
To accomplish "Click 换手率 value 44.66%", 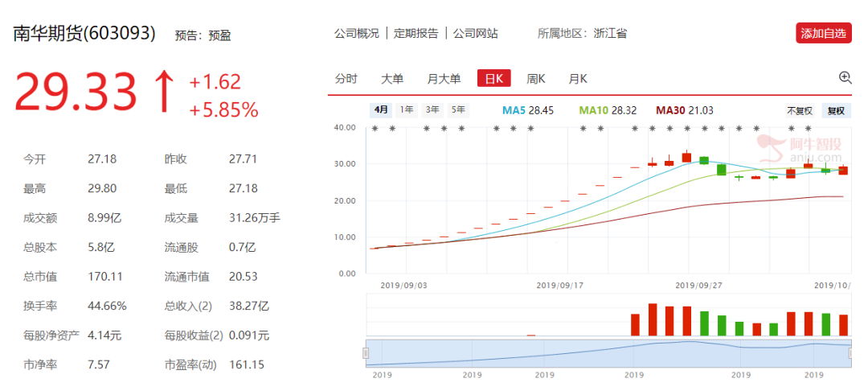I will (107, 306).
